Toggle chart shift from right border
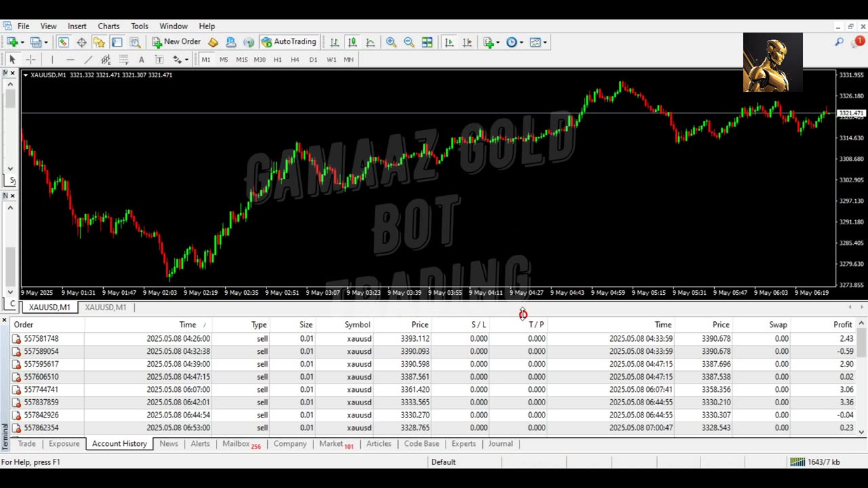 pos(467,42)
